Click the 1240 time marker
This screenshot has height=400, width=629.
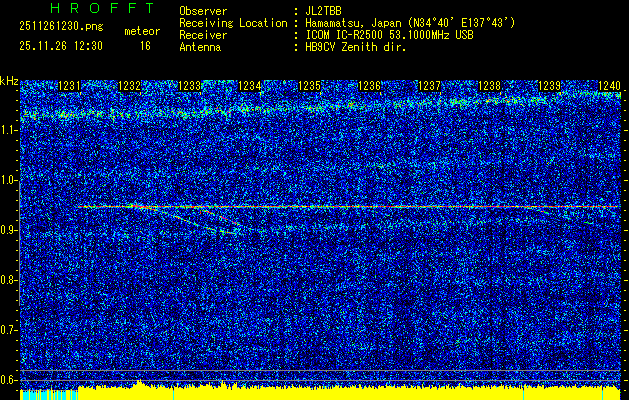point(608,87)
